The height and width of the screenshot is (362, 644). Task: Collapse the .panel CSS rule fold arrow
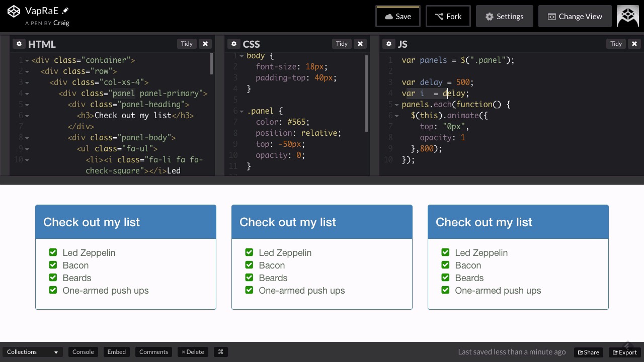pos(242,111)
